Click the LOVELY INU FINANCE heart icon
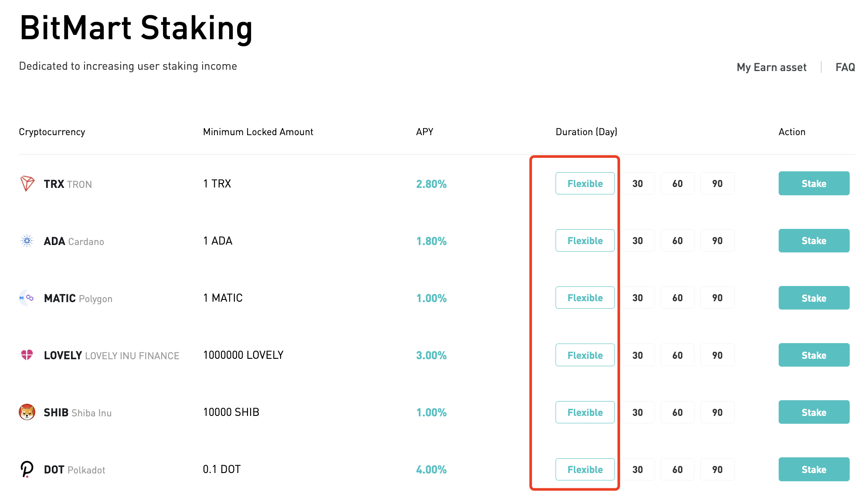The height and width of the screenshot is (497, 868). click(27, 355)
